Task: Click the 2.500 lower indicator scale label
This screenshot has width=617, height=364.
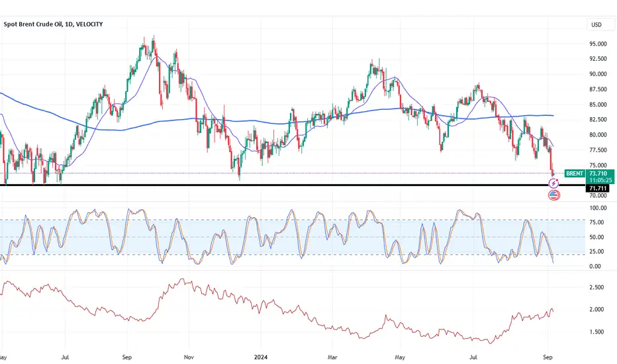Action: tap(596, 288)
